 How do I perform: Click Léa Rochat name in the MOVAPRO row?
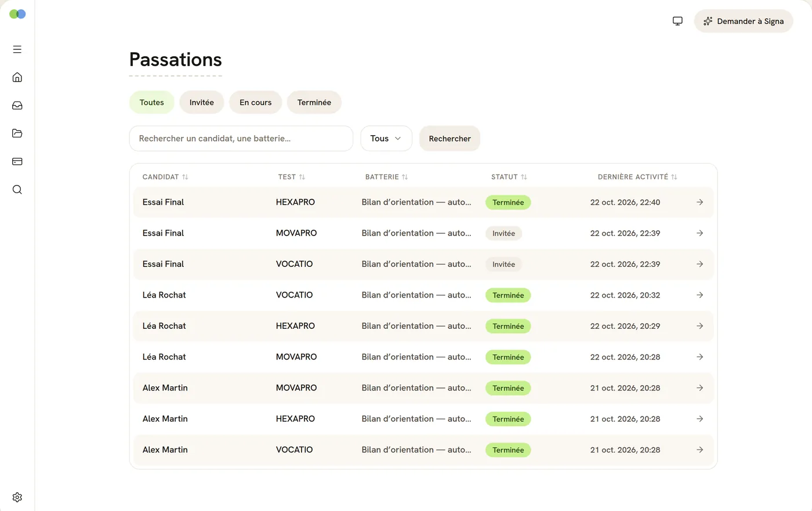pos(164,357)
